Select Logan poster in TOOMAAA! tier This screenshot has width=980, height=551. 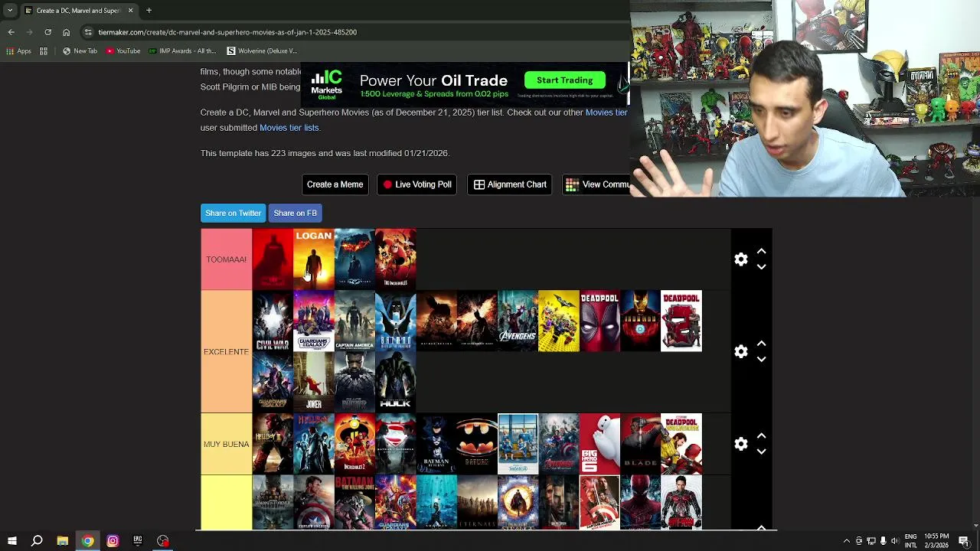pyautogui.click(x=314, y=259)
